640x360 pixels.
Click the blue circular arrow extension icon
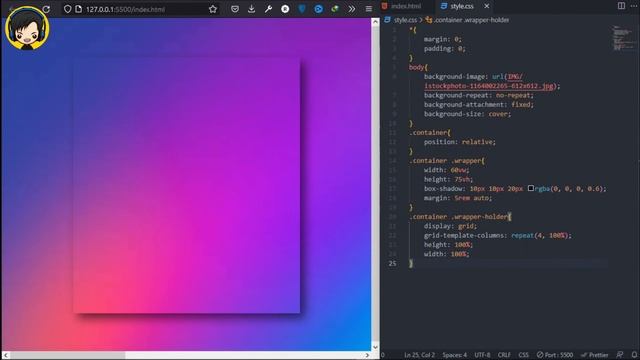(318, 9)
